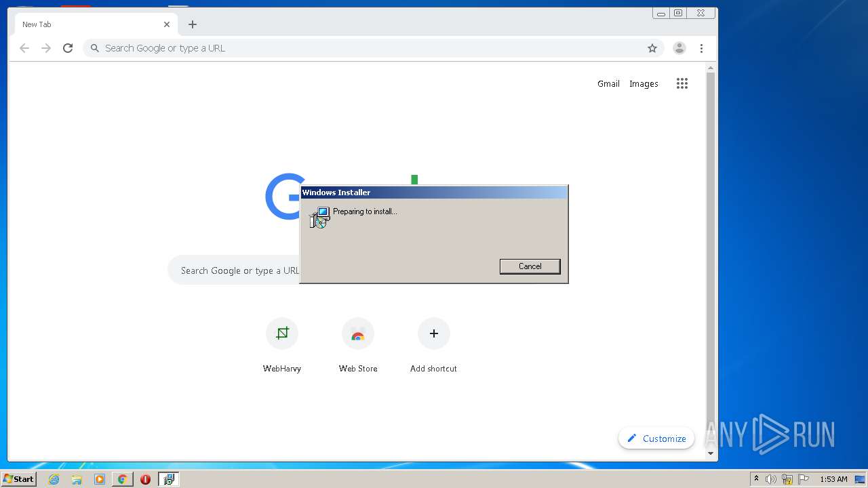Reload the current page
This screenshot has height=488, width=868.
tap(68, 48)
